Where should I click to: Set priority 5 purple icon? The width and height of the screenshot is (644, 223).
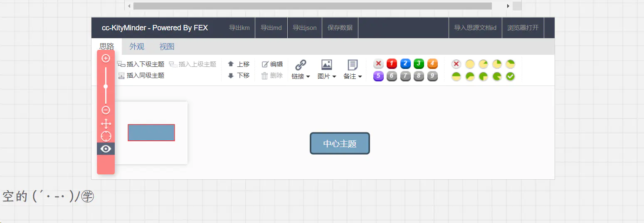[x=378, y=76]
